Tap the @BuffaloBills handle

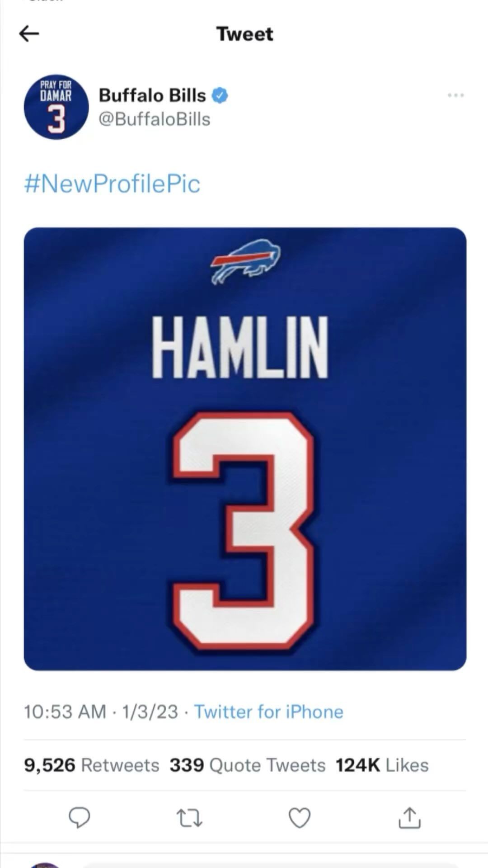coord(154,119)
